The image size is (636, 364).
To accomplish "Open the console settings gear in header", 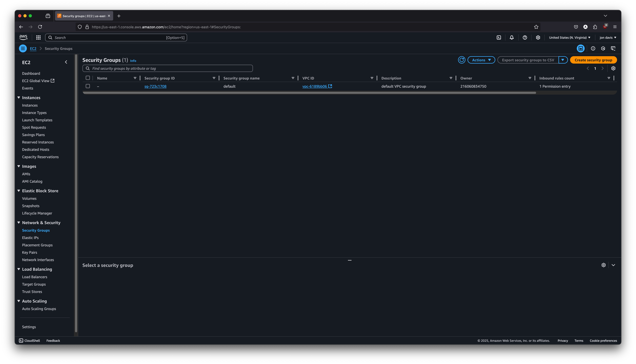I will pyautogui.click(x=538, y=38).
